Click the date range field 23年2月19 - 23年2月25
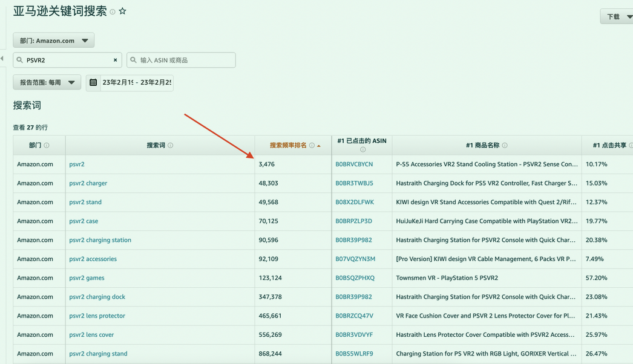Viewport: 633px width, 364px height. point(137,82)
